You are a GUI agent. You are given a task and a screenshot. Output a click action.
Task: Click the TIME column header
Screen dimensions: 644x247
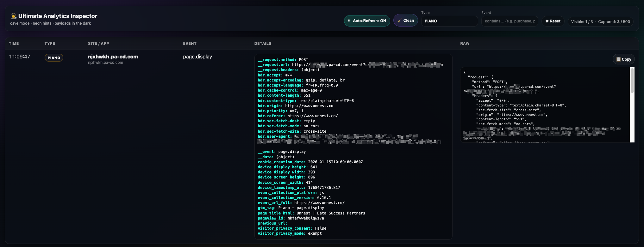click(14, 44)
